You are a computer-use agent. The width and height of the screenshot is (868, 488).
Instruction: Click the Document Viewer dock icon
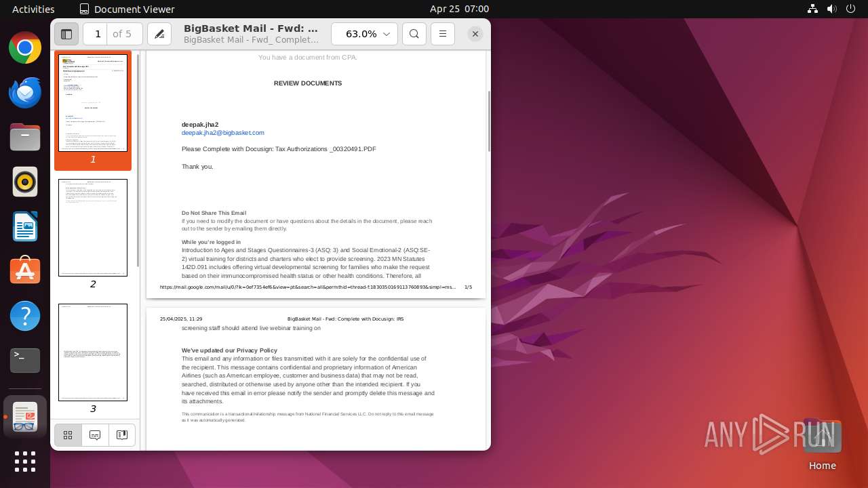[x=25, y=416]
